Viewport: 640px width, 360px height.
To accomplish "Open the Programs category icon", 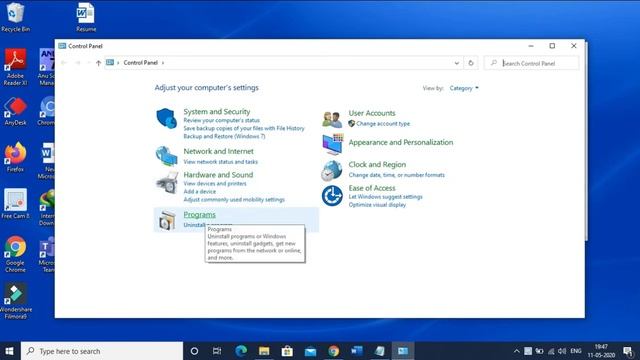I will tap(167, 220).
